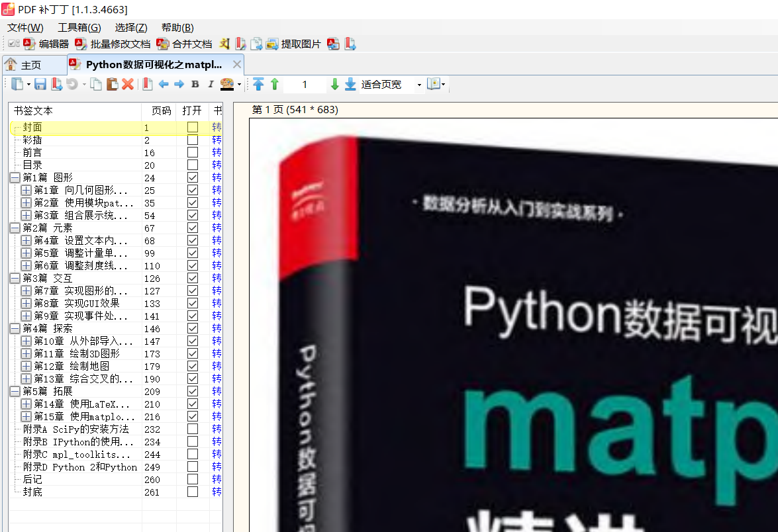Paste bookmark with the clipboard icon

[x=113, y=84]
